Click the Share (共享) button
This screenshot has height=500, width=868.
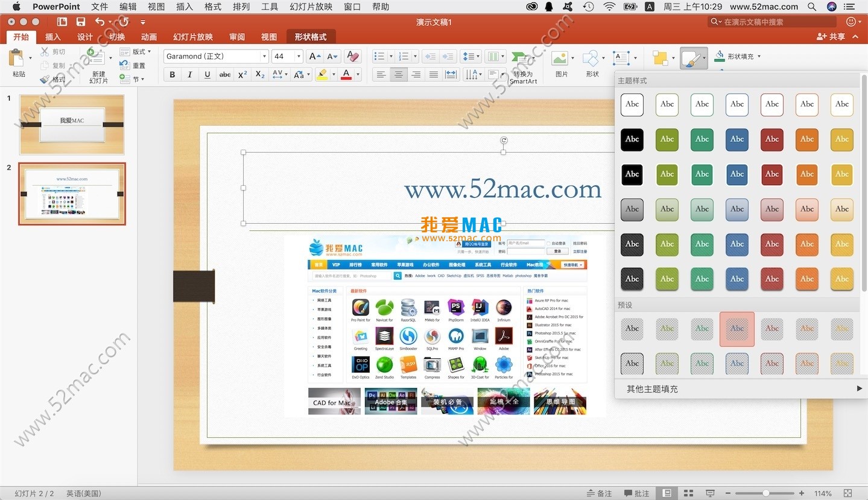[831, 37]
